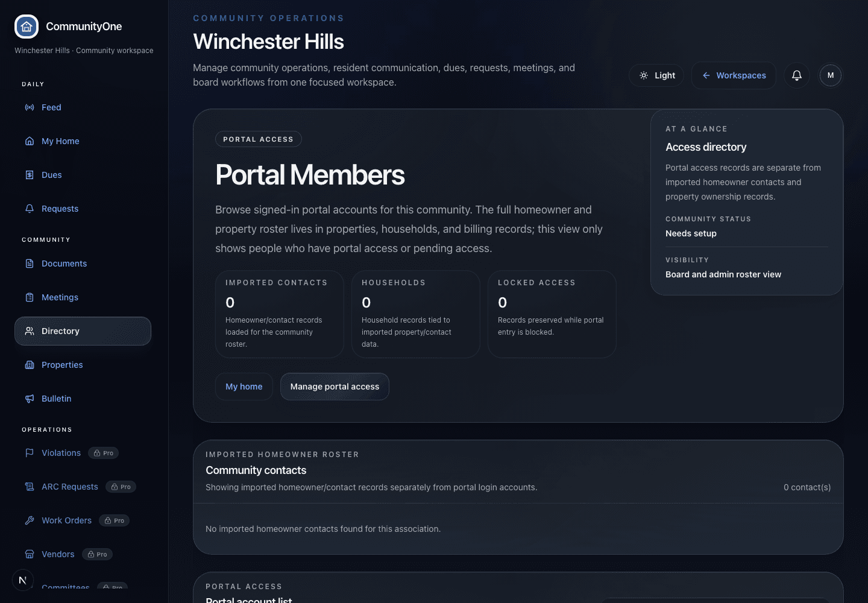Click the Violations flag icon
This screenshot has width=868, height=603.
tap(30, 453)
